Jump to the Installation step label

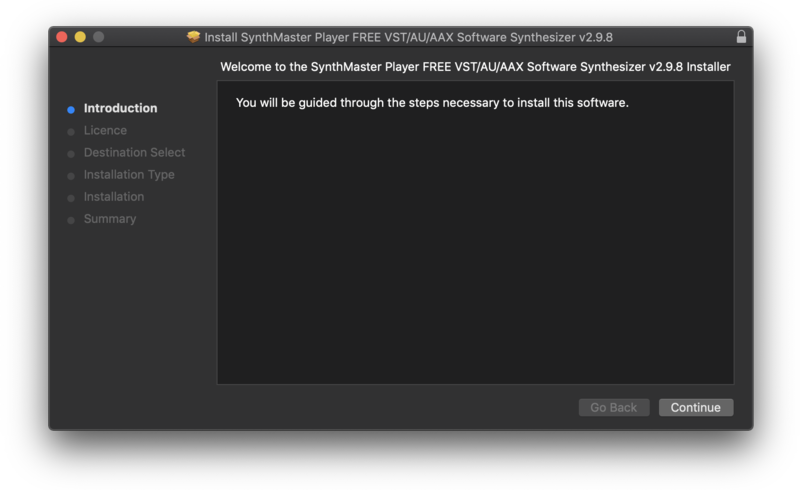tap(114, 196)
